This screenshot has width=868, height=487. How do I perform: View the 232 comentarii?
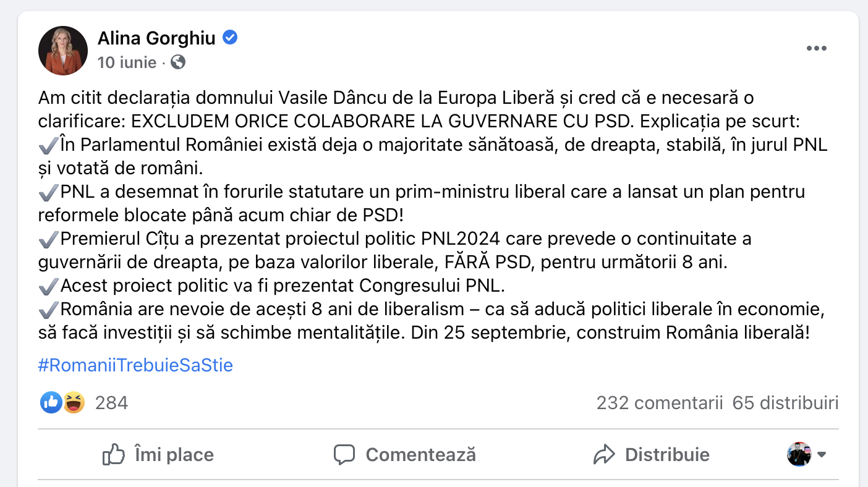(659, 404)
